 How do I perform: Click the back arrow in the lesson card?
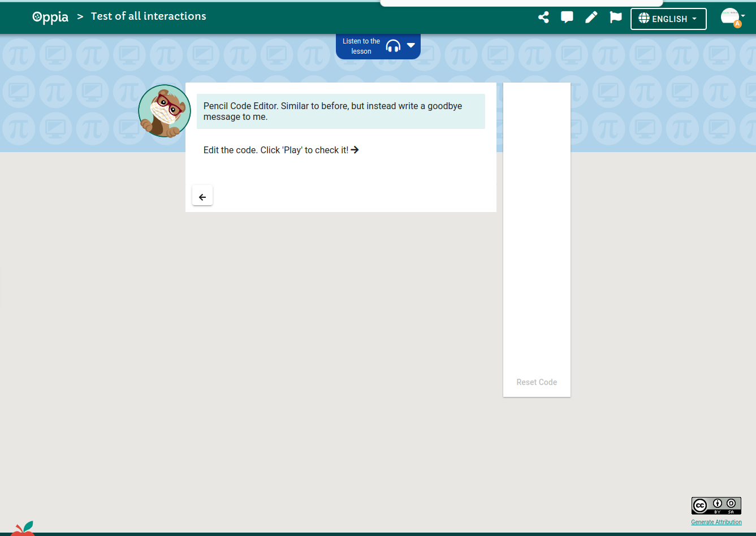202,196
